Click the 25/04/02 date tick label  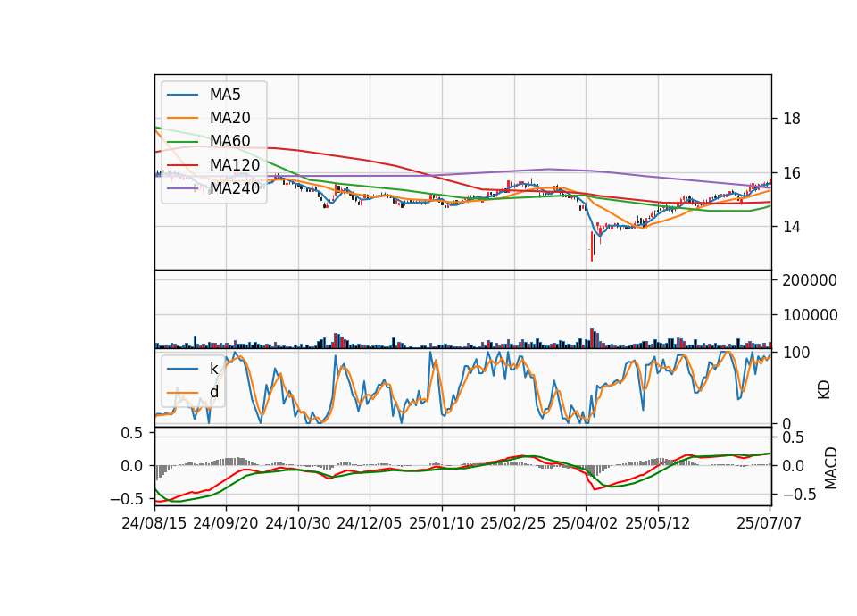[x=586, y=523]
